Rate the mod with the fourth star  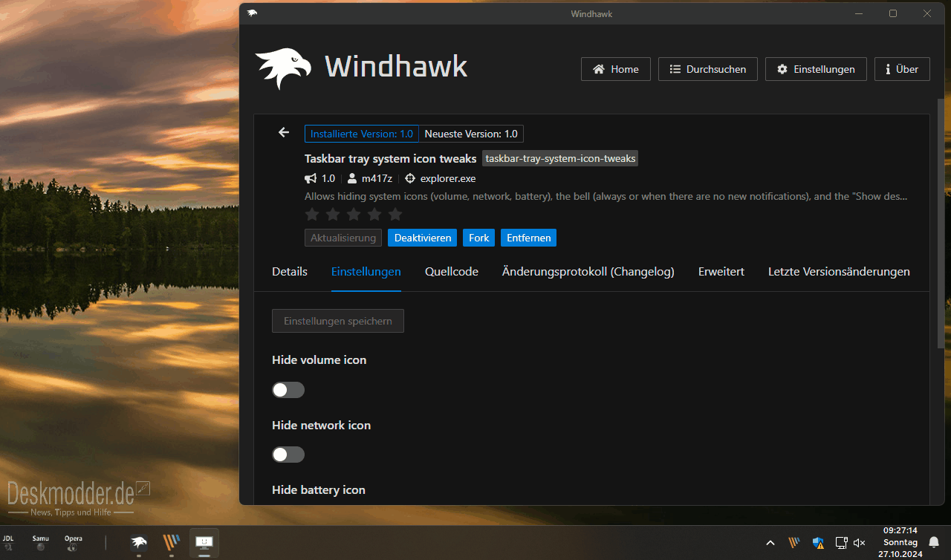click(374, 215)
